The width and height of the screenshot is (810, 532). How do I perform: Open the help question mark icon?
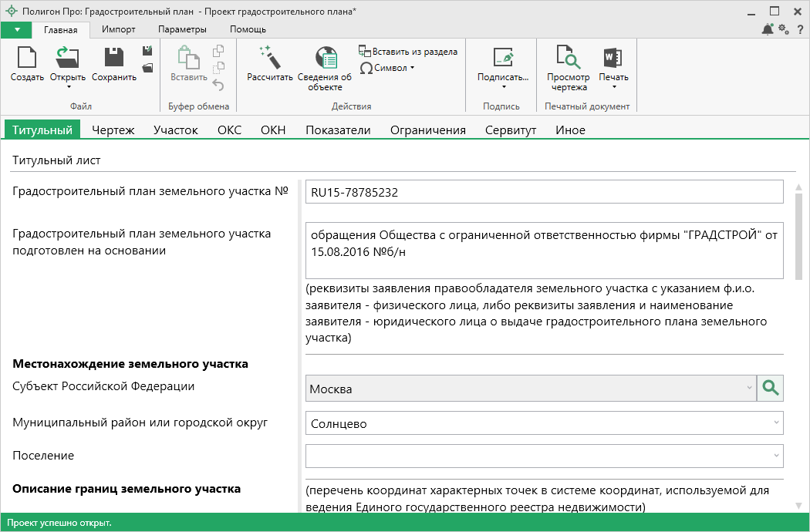tap(800, 29)
